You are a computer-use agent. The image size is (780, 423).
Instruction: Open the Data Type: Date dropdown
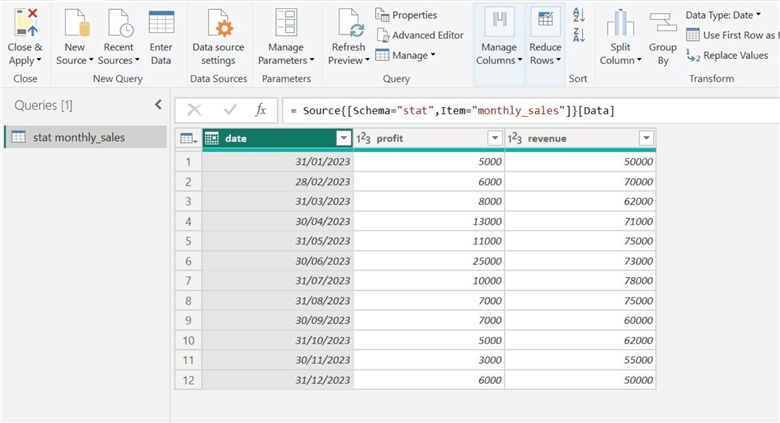pyautogui.click(x=726, y=15)
